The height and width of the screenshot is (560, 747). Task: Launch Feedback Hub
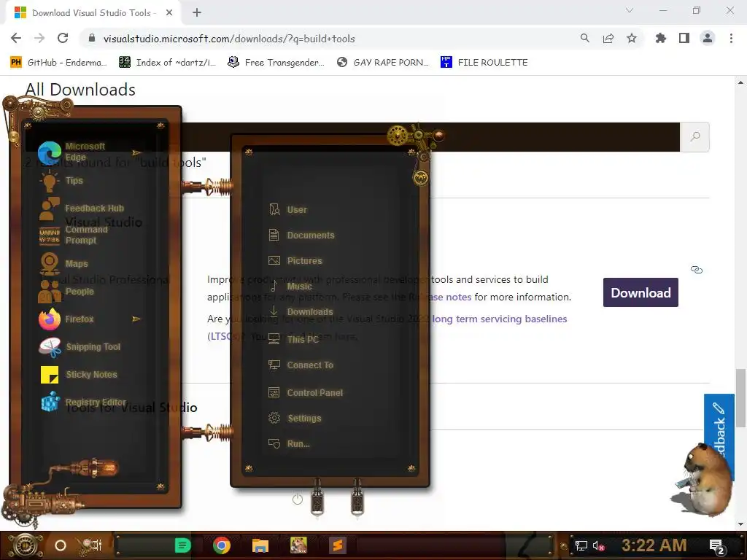82,208
